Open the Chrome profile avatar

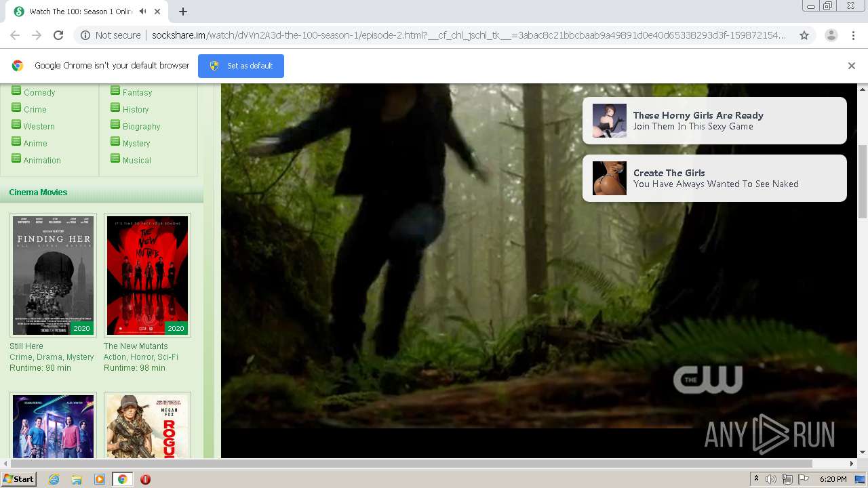point(831,35)
